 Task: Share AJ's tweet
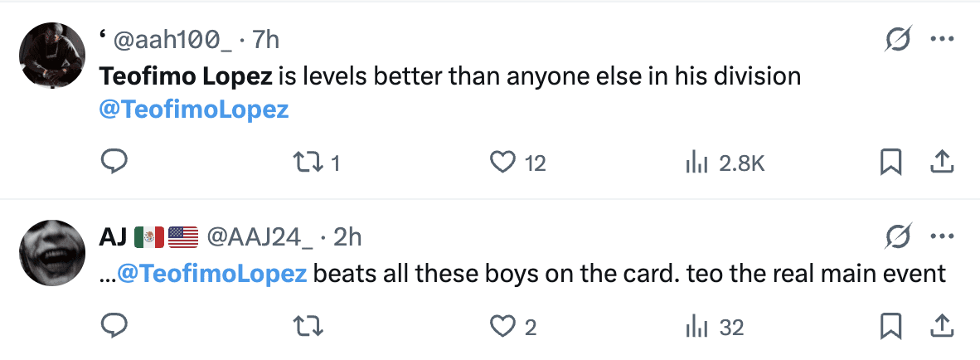click(x=941, y=326)
